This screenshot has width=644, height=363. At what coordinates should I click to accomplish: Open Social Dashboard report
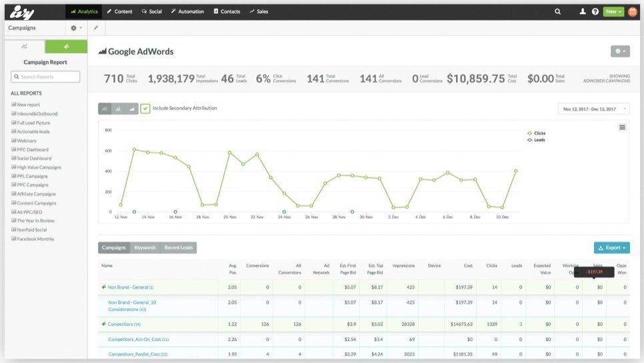tap(31, 158)
